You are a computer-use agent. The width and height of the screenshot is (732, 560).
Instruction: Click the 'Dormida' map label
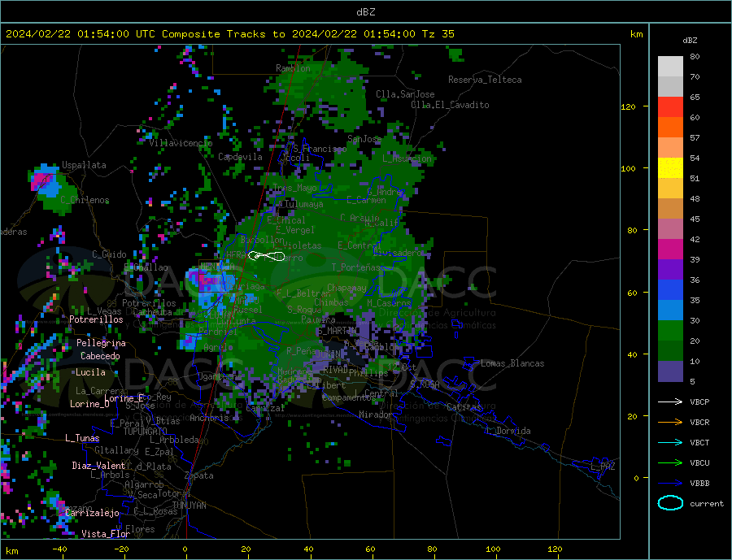[513, 431]
